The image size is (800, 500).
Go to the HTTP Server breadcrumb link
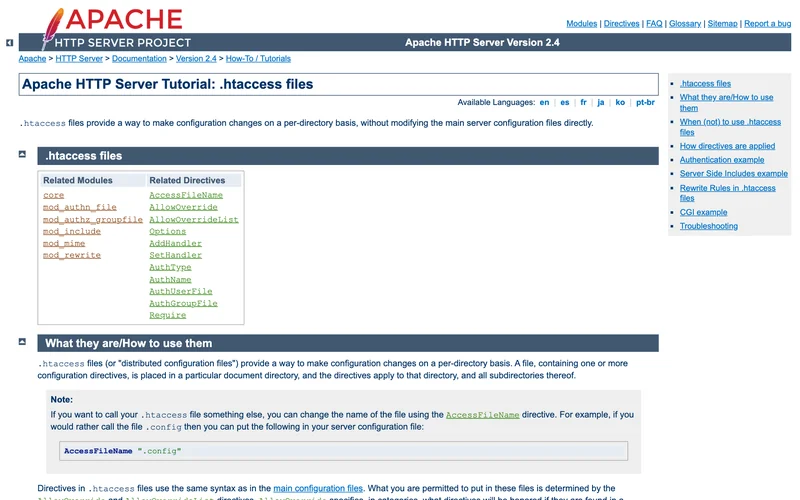tap(79, 59)
